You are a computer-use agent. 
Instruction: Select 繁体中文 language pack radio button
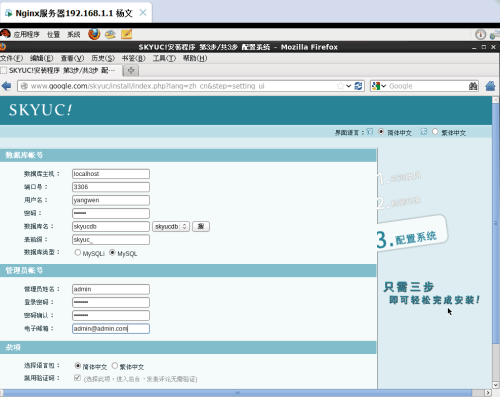click(115, 366)
